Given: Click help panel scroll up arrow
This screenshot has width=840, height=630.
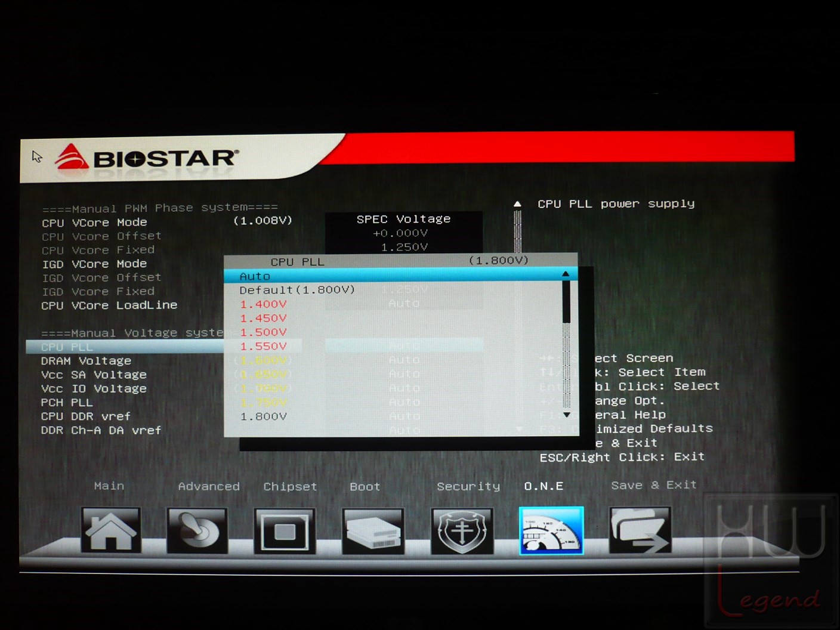Looking at the screenshot, I should click(x=517, y=204).
